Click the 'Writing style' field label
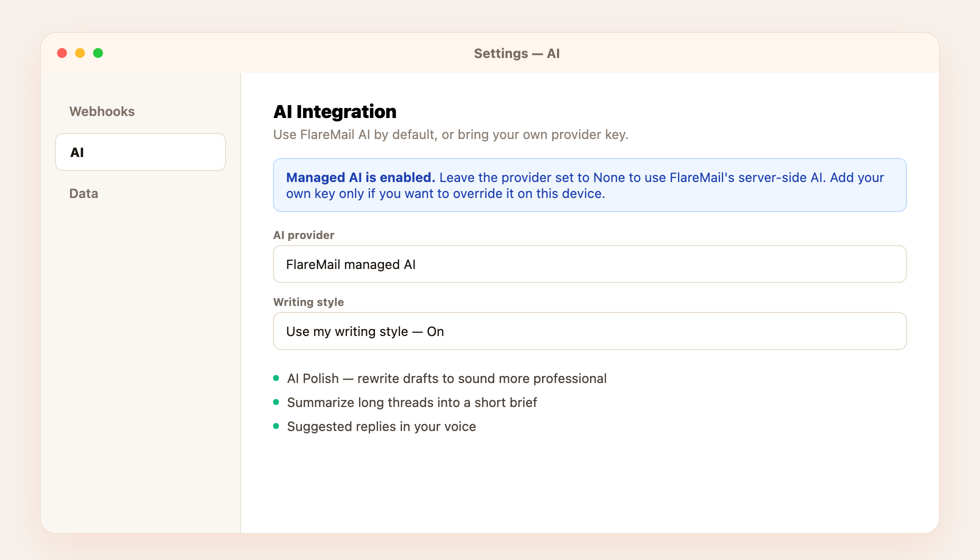 click(308, 302)
